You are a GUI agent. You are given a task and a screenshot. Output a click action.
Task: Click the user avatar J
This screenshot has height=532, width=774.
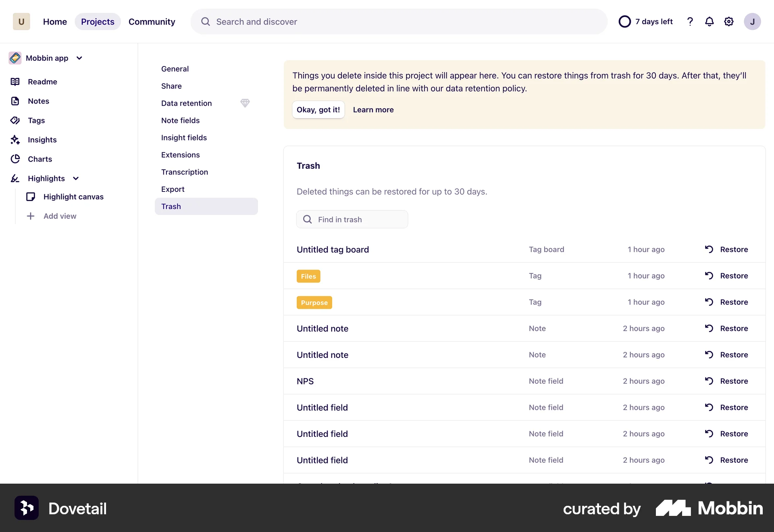tap(752, 22)
